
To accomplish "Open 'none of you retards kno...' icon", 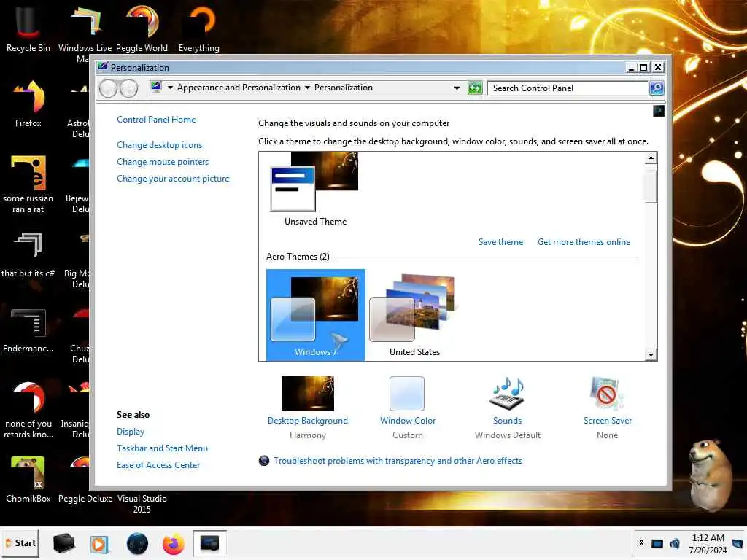I will pos(28,410).
